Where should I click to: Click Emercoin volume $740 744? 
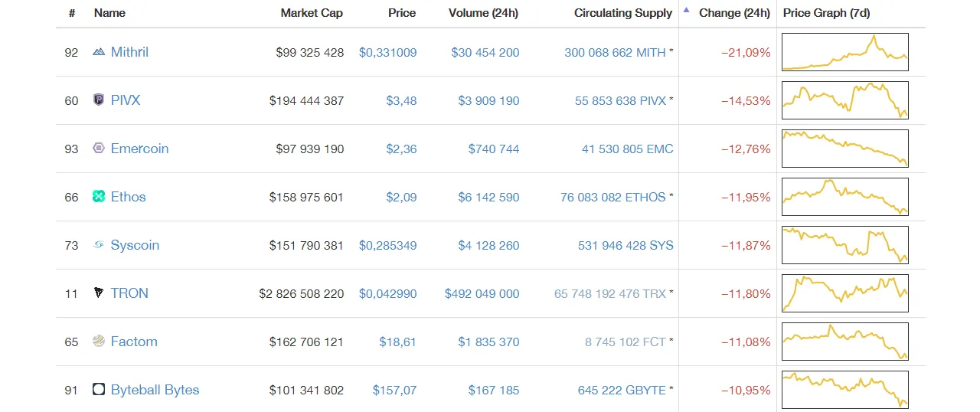tap(494, 149)
